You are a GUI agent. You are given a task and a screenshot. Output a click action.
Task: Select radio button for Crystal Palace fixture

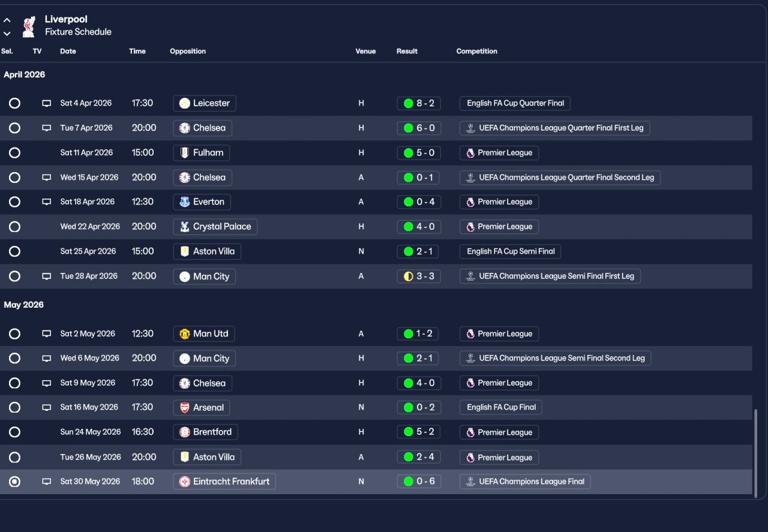click(x=14, y=227)
